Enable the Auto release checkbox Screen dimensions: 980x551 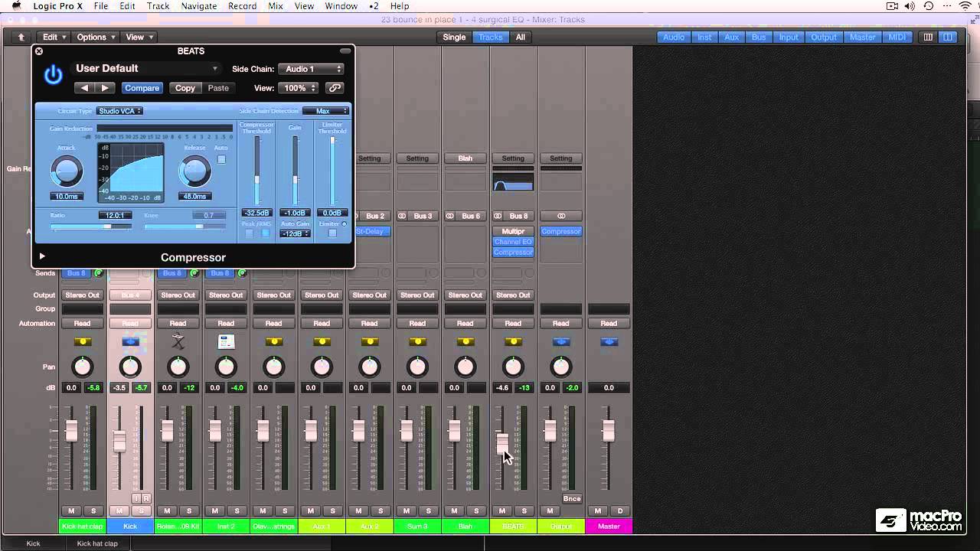pos(221,159)
